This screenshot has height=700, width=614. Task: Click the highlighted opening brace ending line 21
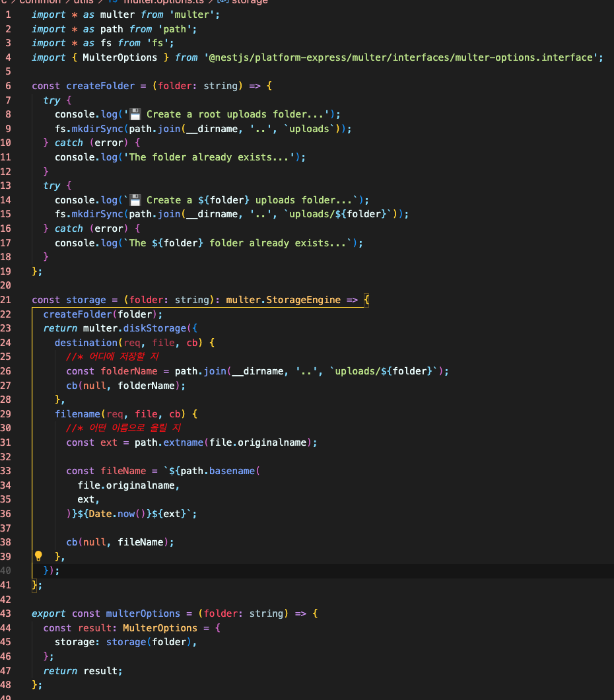(x=366, y=300)
